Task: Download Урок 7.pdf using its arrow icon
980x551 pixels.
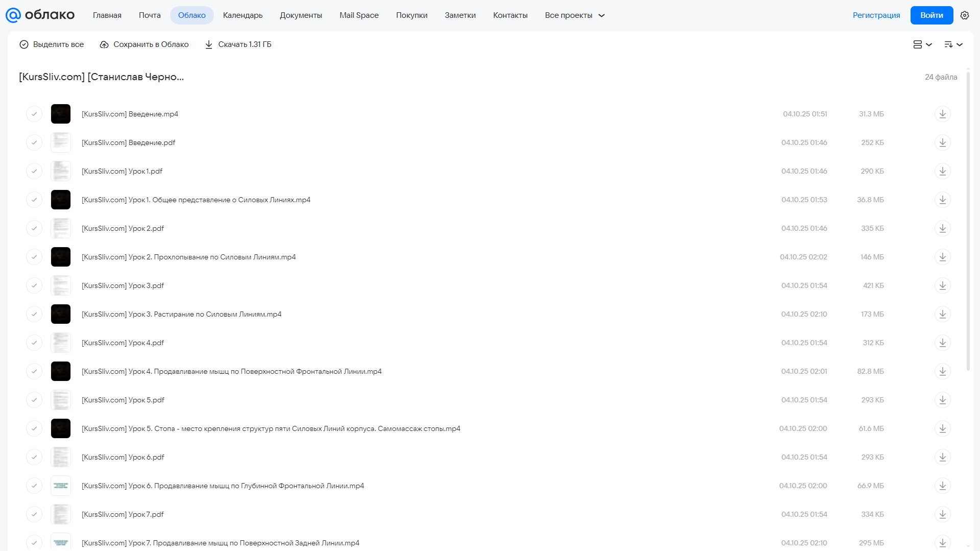Action: pyautogui.click(x=942, y=514)
